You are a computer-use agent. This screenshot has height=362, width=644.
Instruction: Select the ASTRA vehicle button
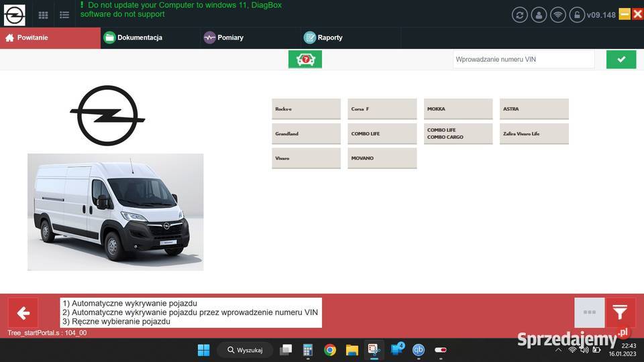pyautogui.click(x=534, y=109)
